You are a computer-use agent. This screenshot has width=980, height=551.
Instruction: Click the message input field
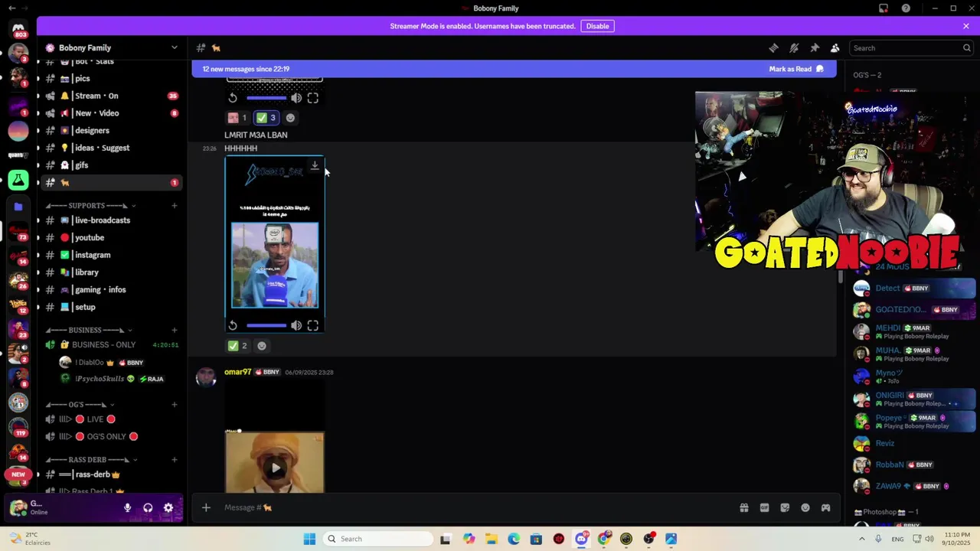tap(475, 507)
